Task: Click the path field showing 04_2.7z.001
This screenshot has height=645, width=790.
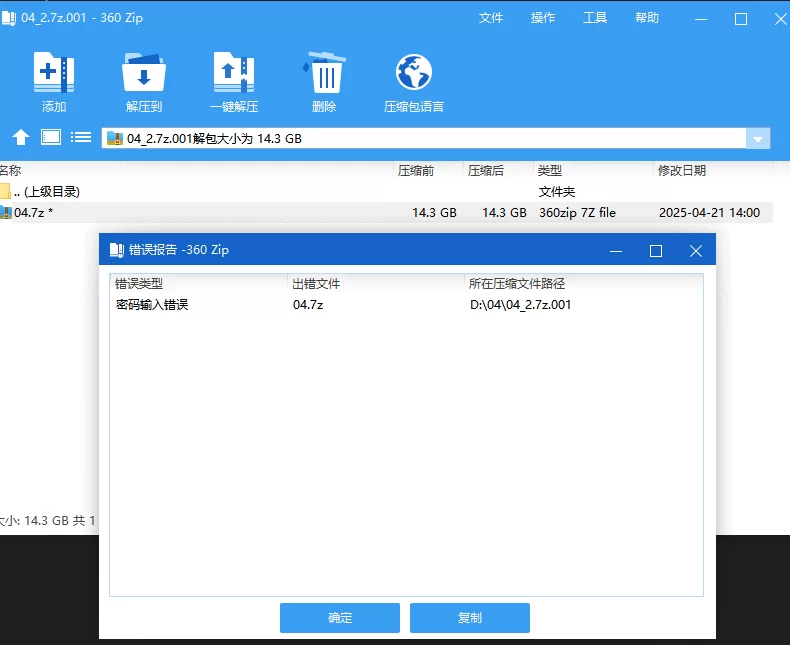Action: (423, 139)
